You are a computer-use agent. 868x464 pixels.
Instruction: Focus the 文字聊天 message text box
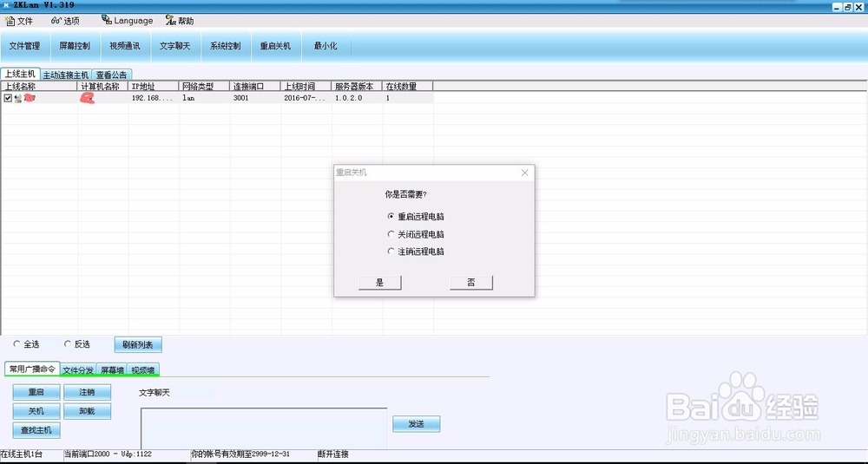(x=264, y=428)
